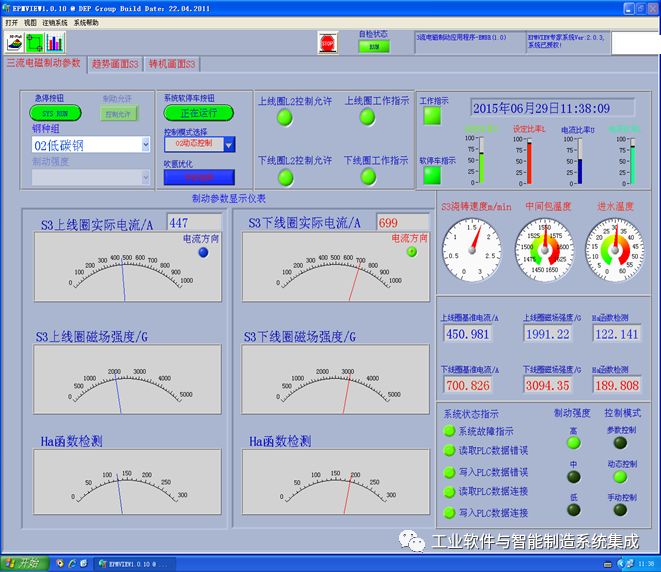Click the 下线圈工作指示 green LED
This screenshot has height=572, width=661.
tap(368, 177)
